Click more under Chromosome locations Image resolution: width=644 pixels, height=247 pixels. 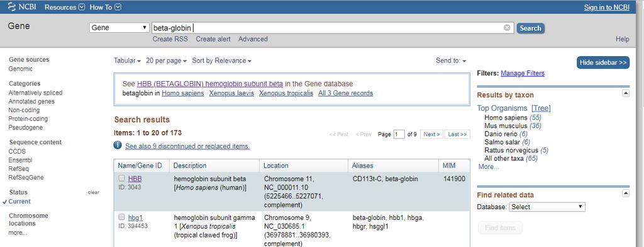click(x=18, y=233)
